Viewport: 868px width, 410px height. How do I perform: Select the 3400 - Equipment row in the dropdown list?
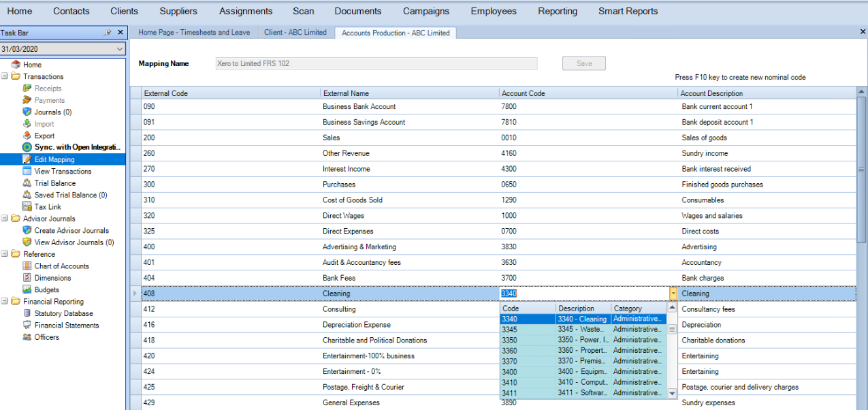pos(584,372)
